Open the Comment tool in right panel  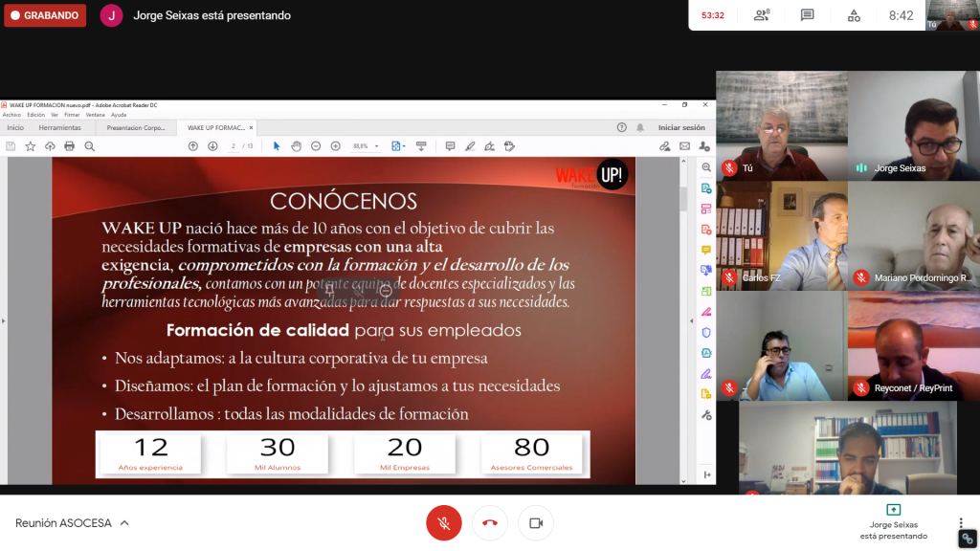[706, 250]
